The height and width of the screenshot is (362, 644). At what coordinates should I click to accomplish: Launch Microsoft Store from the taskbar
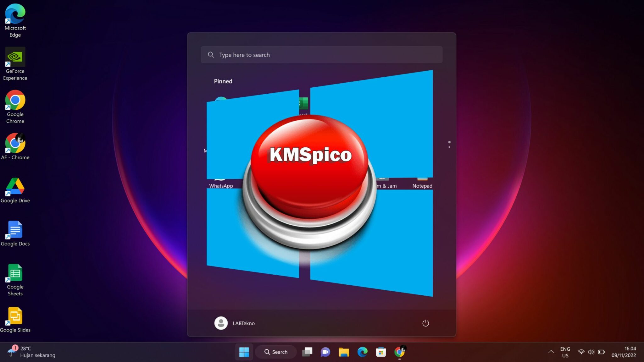pos(381,352)
